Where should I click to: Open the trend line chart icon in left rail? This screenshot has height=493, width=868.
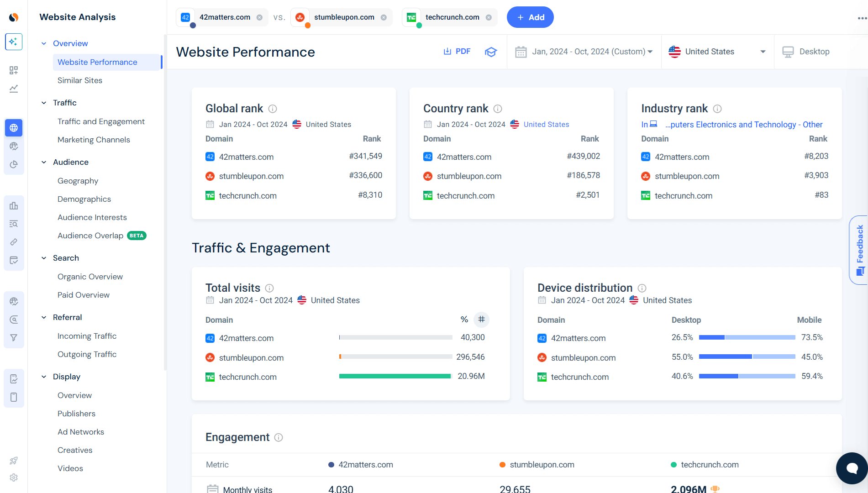coord(14,89)
